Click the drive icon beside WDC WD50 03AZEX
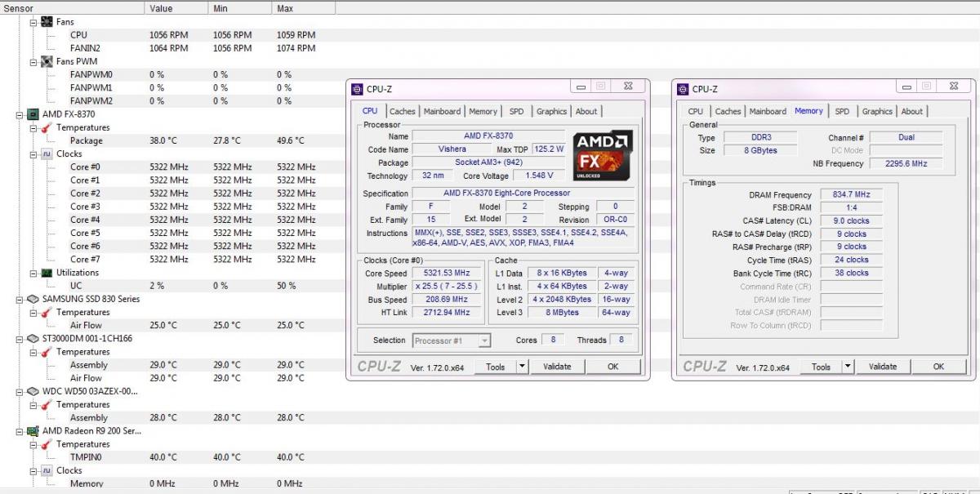This screenshot has height=494, width=980. [33, 391]
